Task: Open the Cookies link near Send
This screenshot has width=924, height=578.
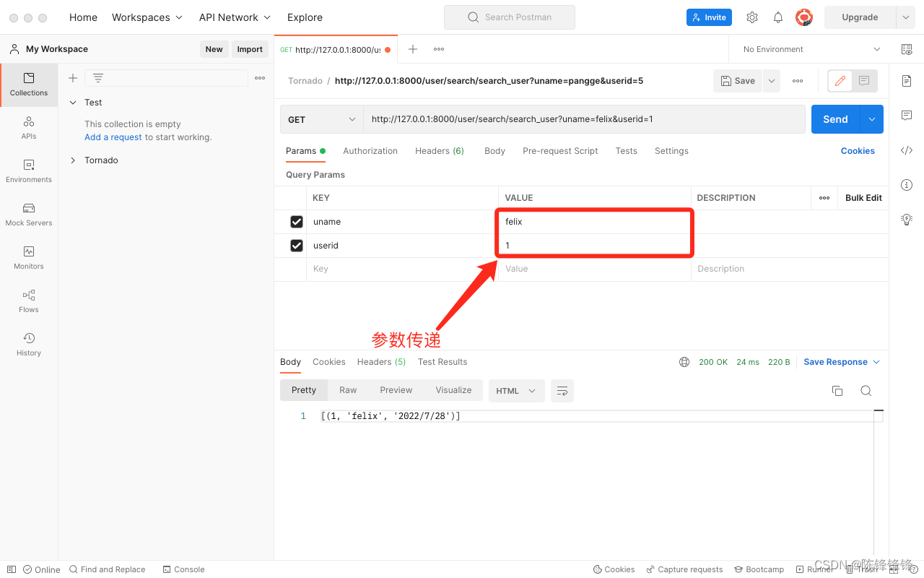Action: point(858,151)
